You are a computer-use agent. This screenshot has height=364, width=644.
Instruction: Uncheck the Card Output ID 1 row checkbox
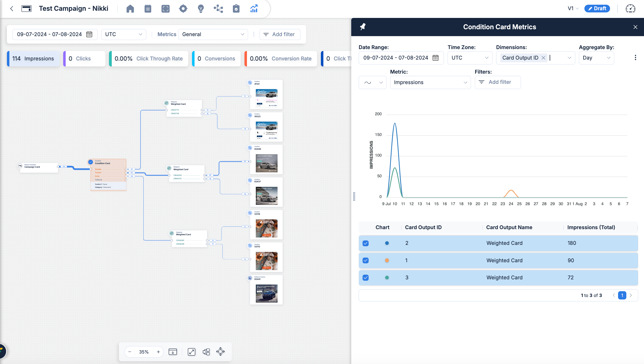coord(366,260)
